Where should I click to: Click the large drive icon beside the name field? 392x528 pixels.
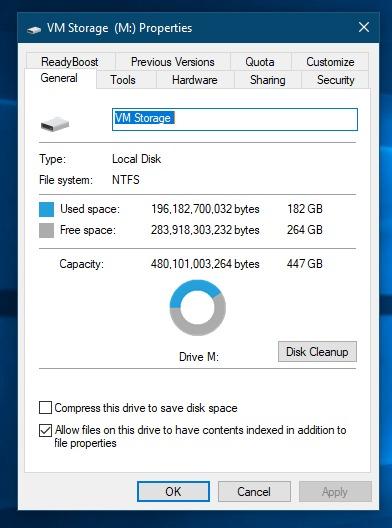pos(55,124)
